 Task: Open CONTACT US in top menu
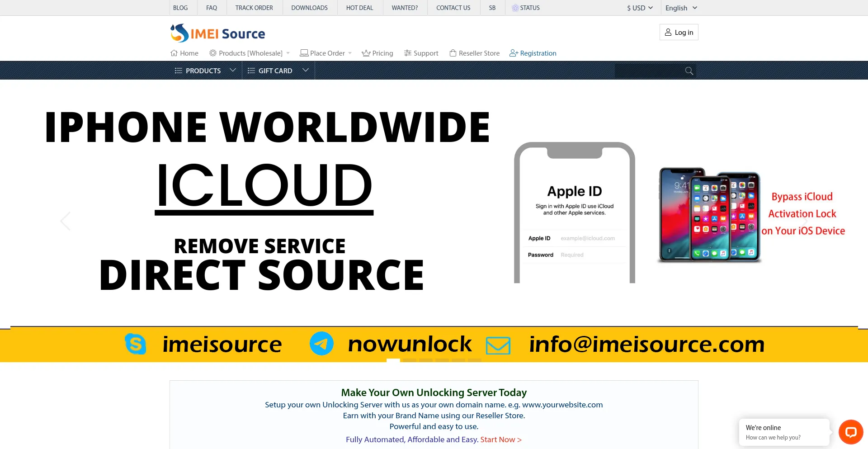point(453,8)
